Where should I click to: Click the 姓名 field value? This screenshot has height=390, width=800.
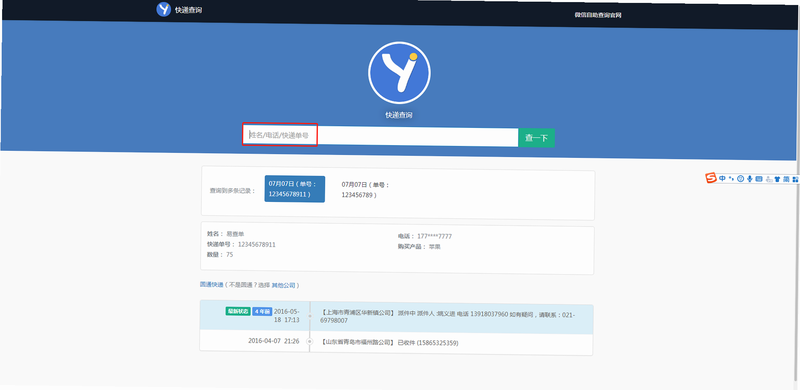click(x=235, y=234)
